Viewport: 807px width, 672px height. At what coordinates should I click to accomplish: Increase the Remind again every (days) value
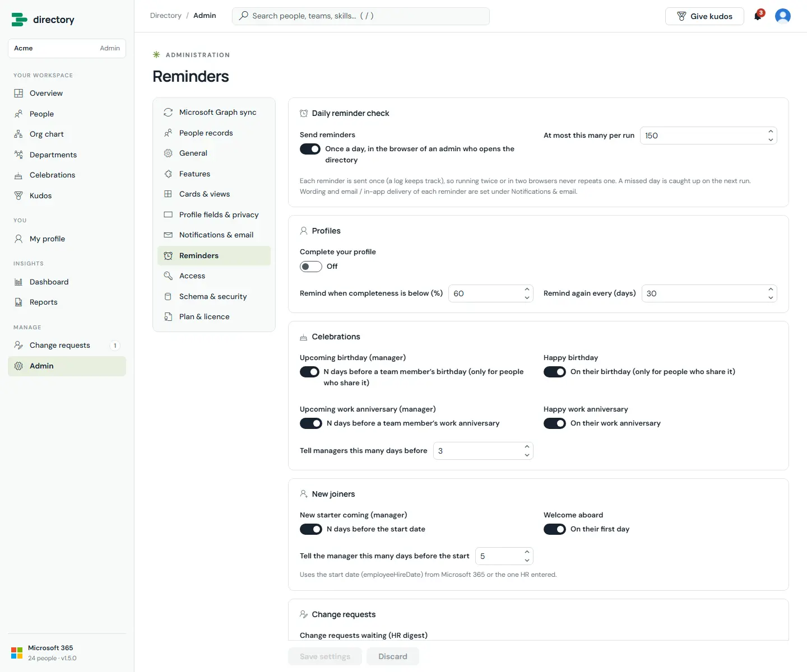pos(771,290)
